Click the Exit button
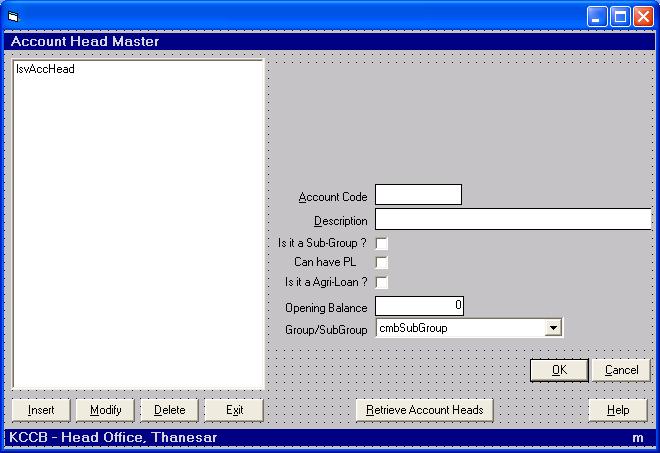The width and height of the screenshot is (660, 453). 234,410
